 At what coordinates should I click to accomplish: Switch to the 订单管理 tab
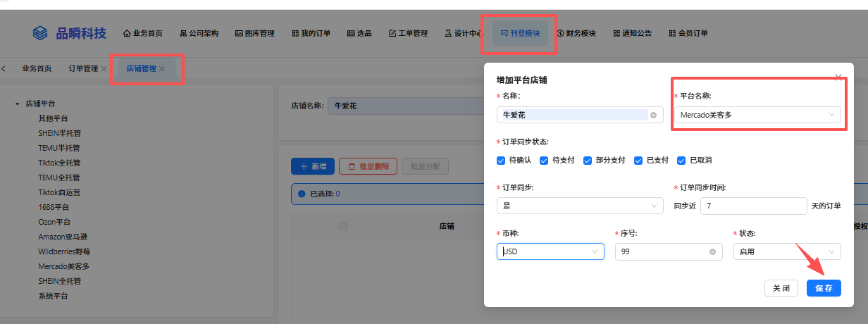click(83, 68)
